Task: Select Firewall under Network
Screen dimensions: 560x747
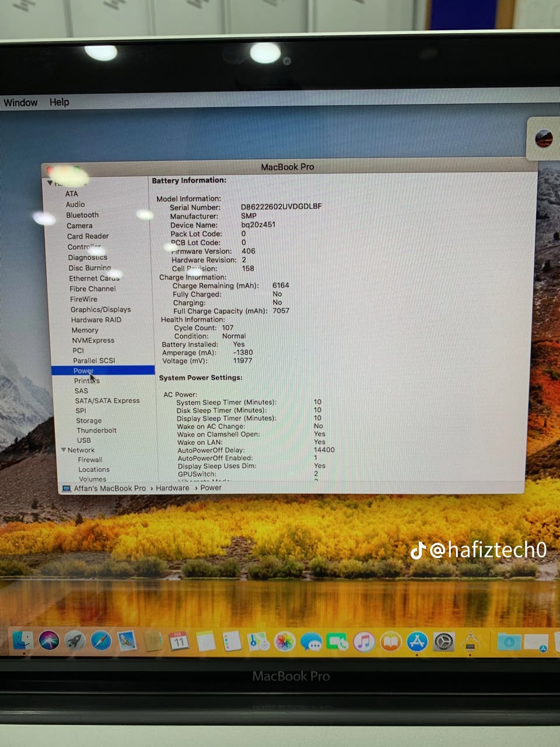Action: [x=90, y=460]
